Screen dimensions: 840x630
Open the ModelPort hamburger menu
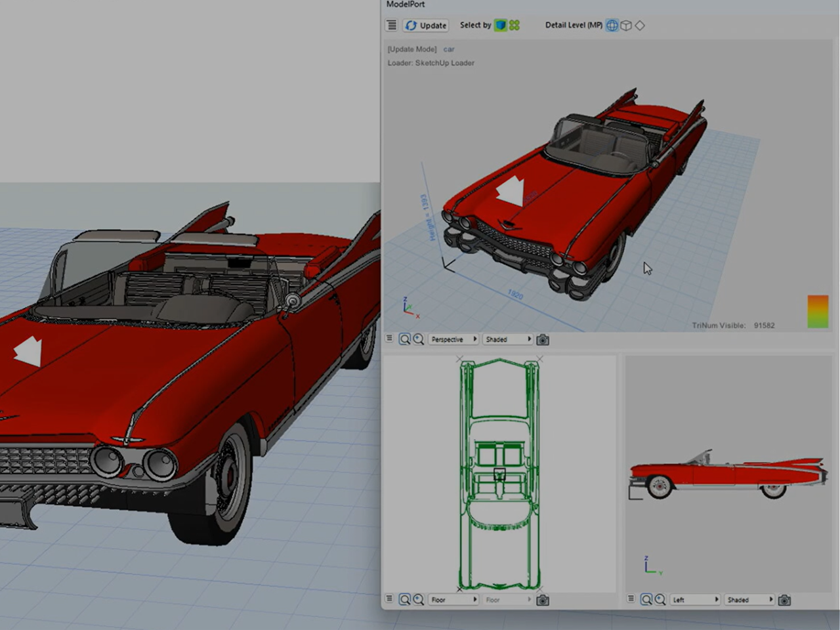pyautogui.click(x=392, y=25)
